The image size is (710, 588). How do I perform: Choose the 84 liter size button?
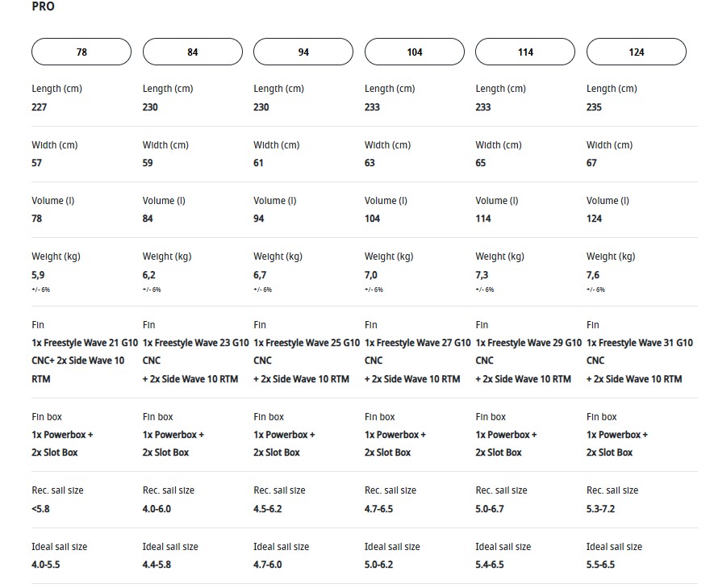(x=192, y=52)
